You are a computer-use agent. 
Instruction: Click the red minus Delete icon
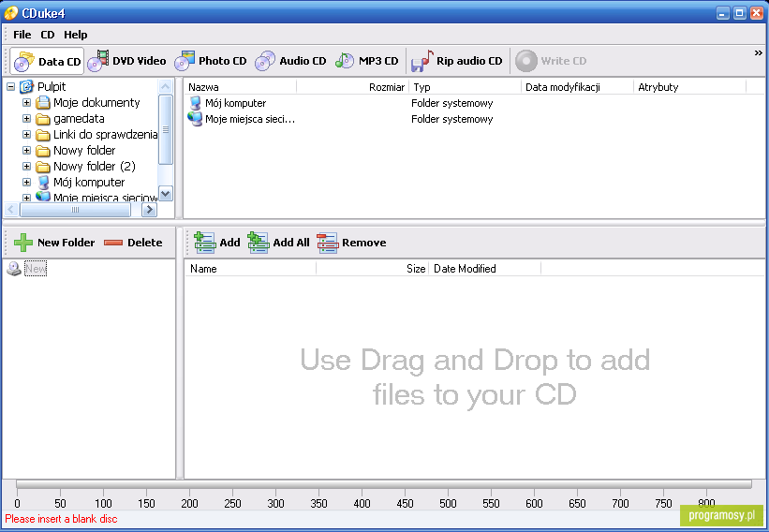coord(113,243)
